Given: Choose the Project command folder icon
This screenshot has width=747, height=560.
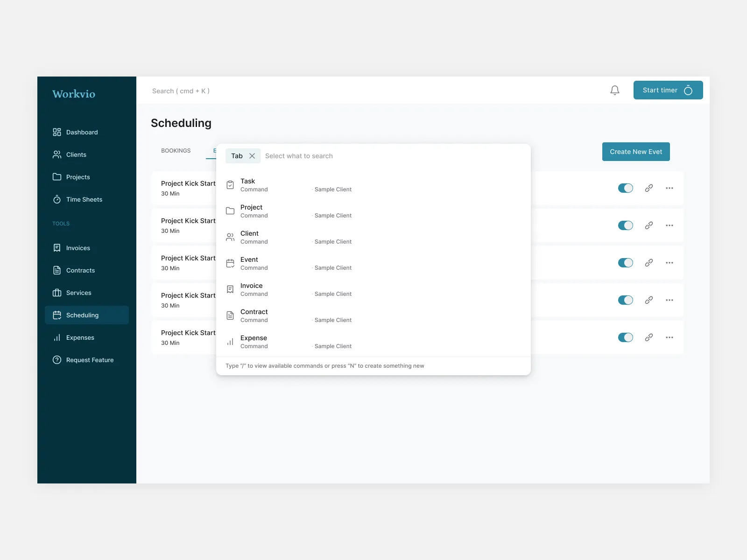Looking at the screenshot, I should (230, 211).
